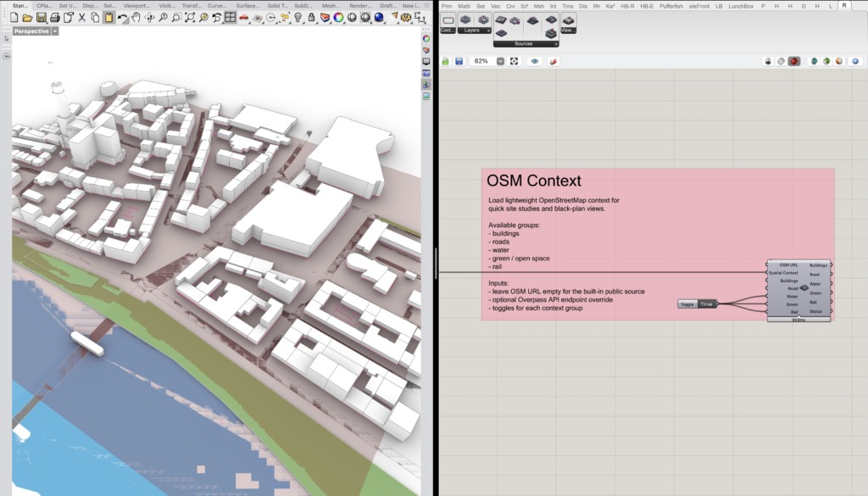868x496 pixels.
Task: Click the center icon of the OSM component
Action: tap(804, 288)
